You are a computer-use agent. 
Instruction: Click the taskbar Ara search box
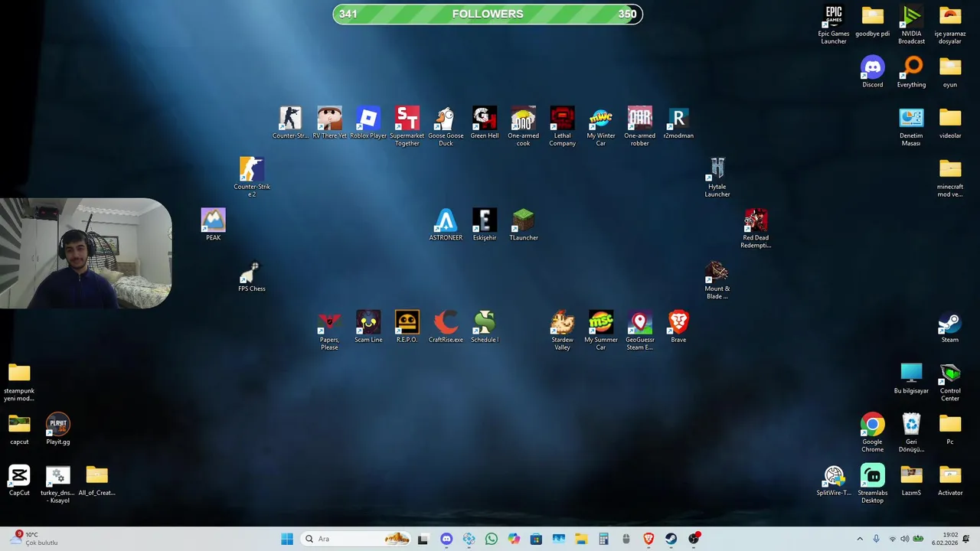point(356,539)
